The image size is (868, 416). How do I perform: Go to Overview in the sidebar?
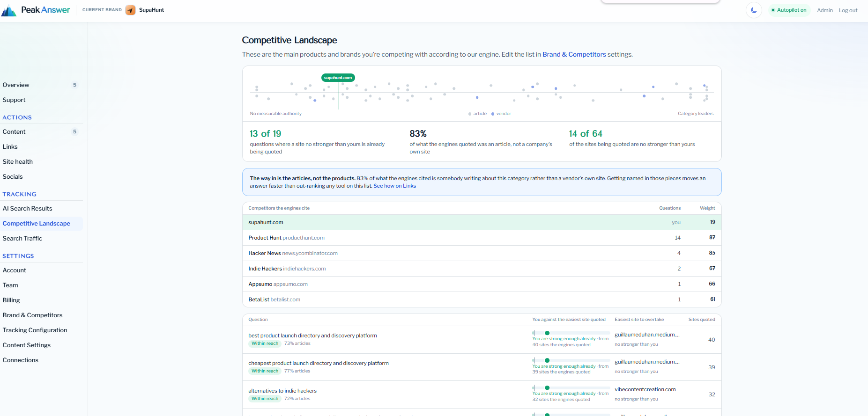(x=16, y=85)
